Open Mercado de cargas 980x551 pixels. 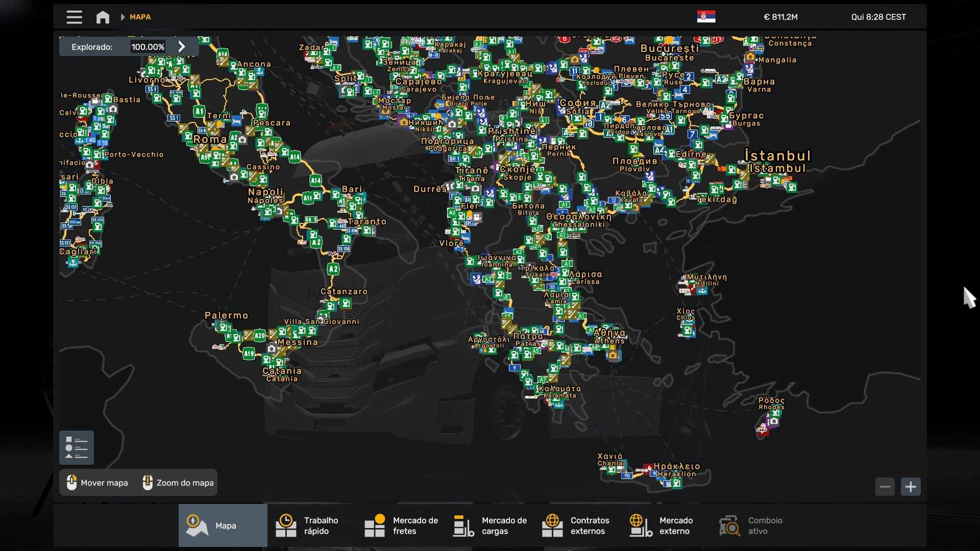tap(489, 525)
